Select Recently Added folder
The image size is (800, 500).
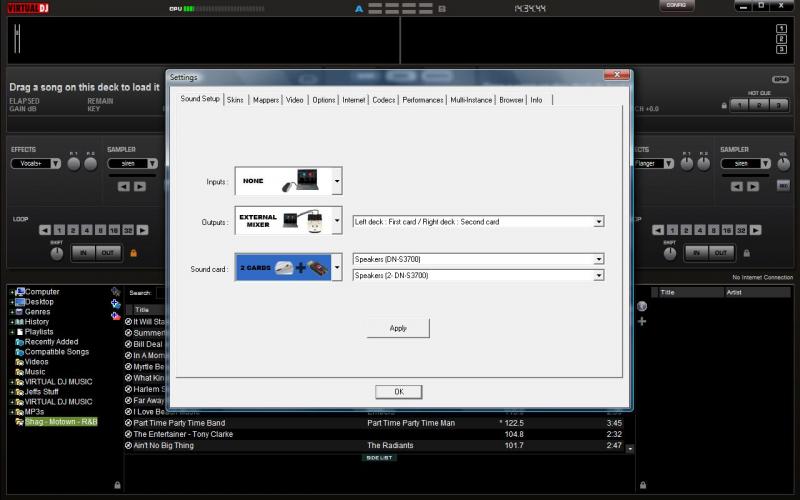coord(51,342)
